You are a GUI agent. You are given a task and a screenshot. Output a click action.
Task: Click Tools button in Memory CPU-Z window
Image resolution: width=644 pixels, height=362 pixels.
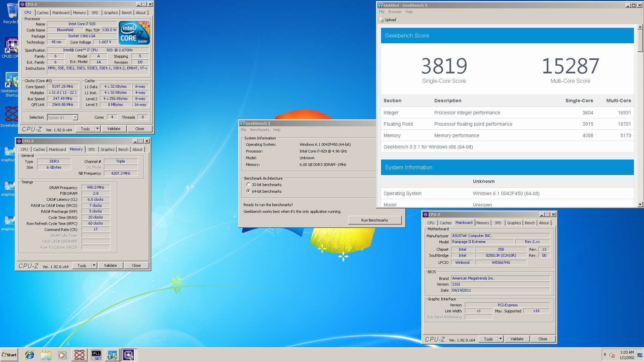click(x=82, y=265)
